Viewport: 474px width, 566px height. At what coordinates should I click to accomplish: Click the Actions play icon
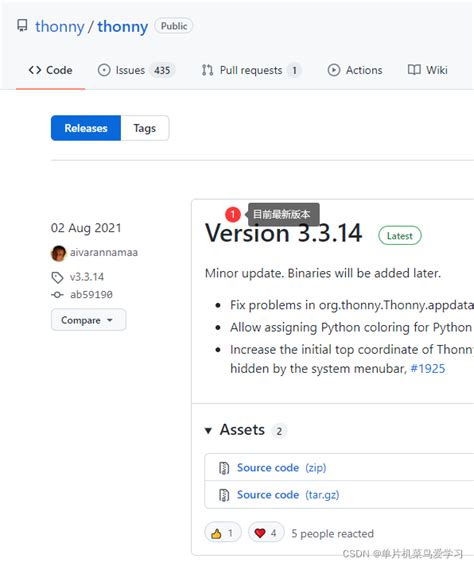tap(334, 70)
